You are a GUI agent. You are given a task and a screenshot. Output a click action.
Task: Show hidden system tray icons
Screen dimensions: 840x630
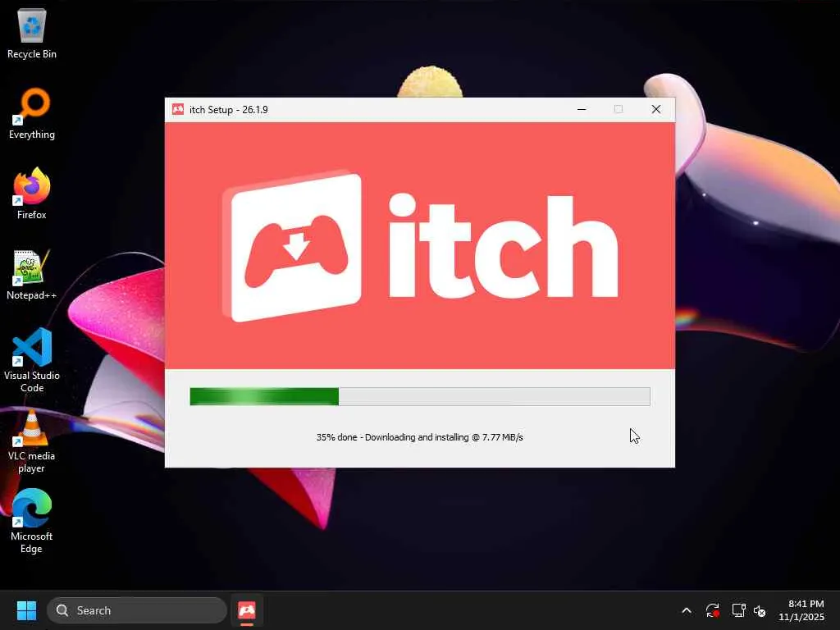coord(687,610)
